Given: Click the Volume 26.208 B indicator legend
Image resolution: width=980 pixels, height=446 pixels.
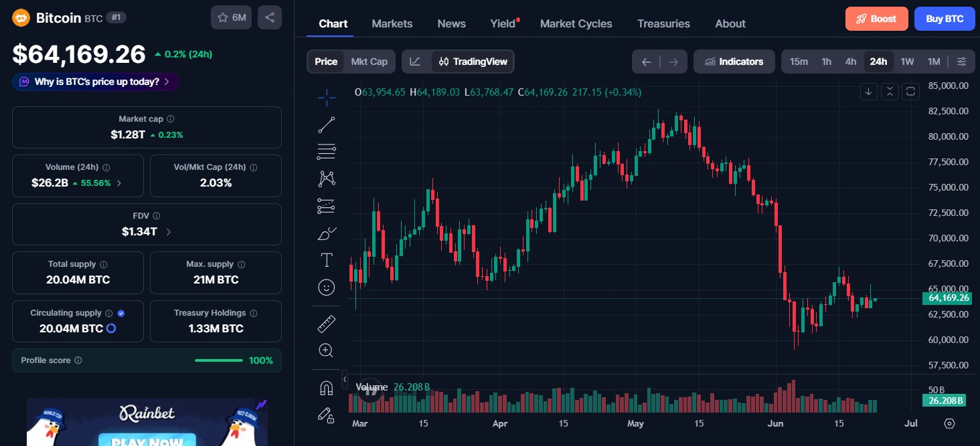Looking at the screenshot, I should point(393,387).
